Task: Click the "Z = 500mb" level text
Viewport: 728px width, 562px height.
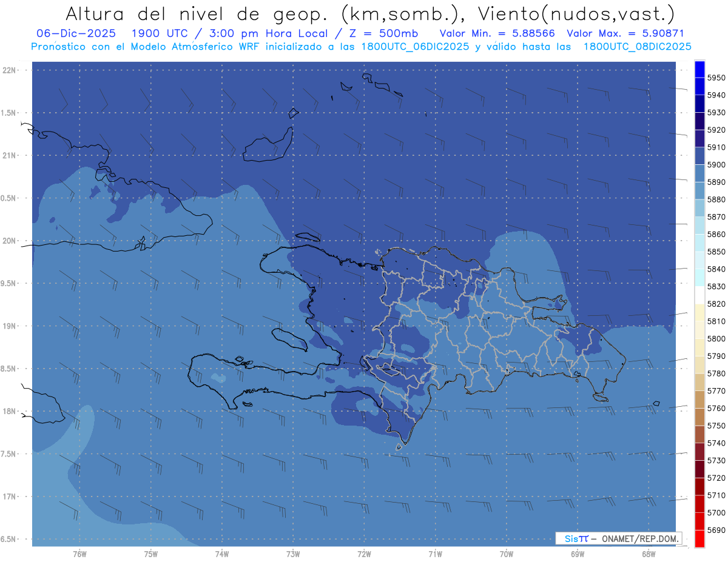Action: click(x=382, y=33)
